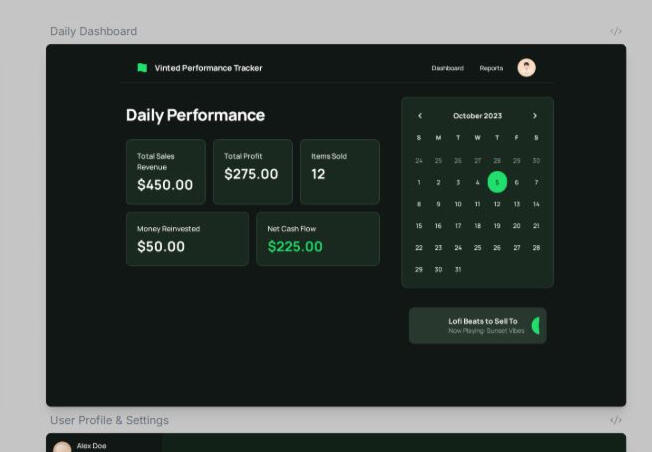Open the Reports nav item
This screenshot has width=652, height=452.
click(491, 68)
